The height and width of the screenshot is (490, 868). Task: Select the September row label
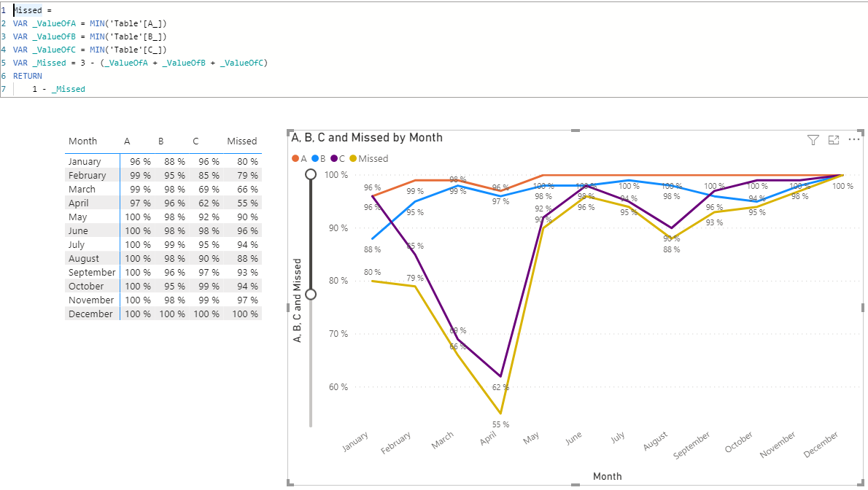[x=92, y=273]
